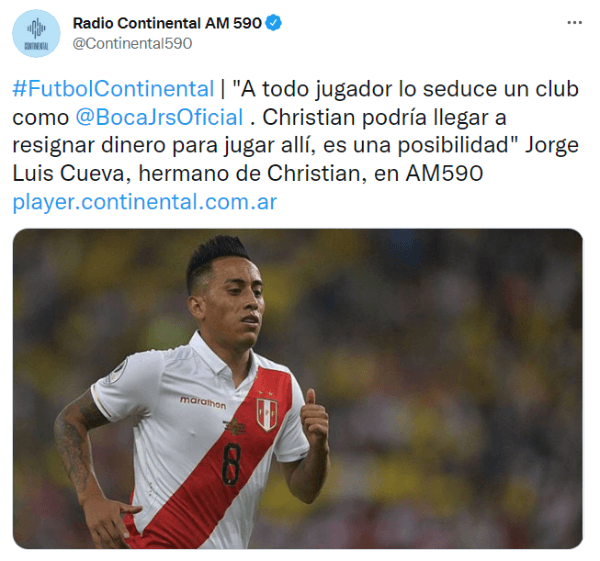Open the tweet's three-dot more options menu
This screenshot has height=561, width=600.
574,23
